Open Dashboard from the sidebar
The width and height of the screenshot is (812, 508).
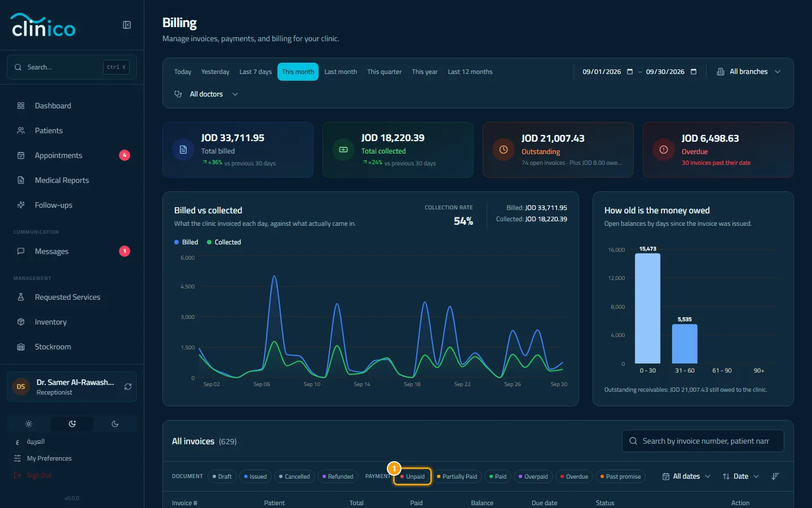pos(72,106)
